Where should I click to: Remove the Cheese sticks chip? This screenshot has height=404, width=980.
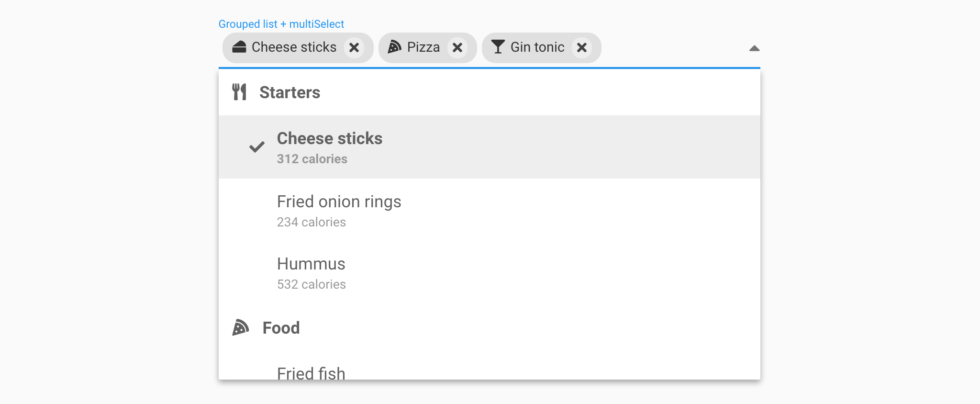[x=354, y=47]
